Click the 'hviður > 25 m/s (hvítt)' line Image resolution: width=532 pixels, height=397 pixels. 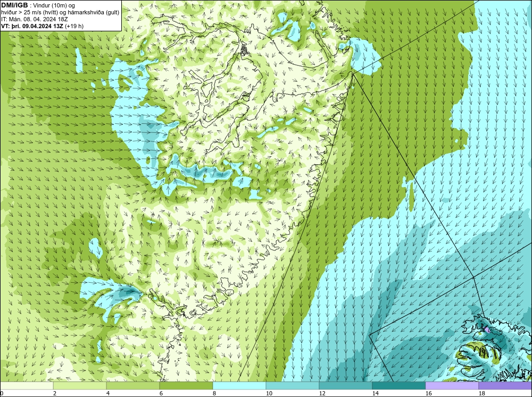60,13
